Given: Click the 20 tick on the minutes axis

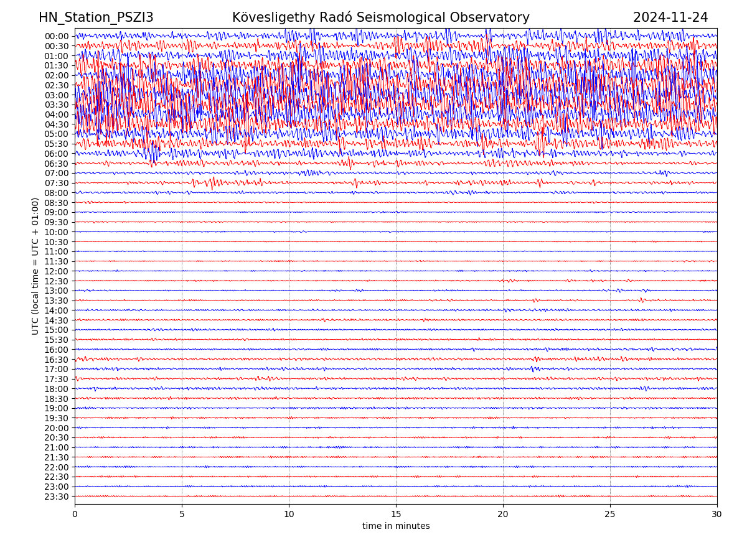Looking at the screenshot, I should [503, 515].
